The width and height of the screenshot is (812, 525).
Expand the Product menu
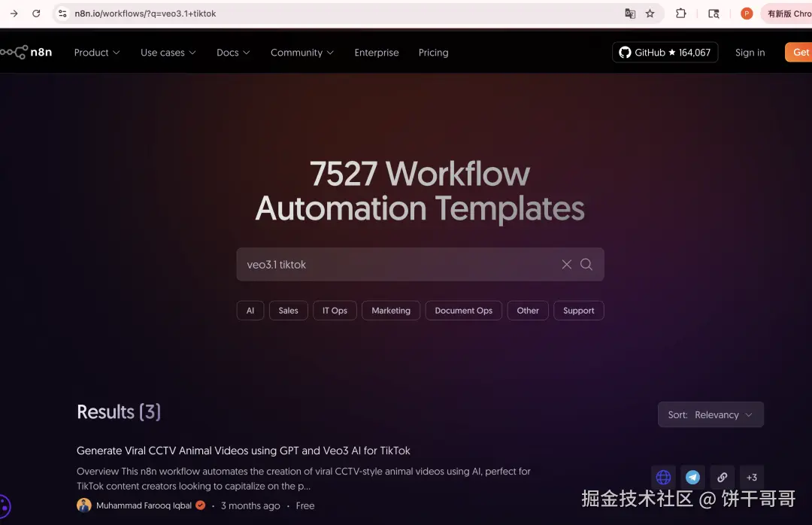tap(97, 53)
